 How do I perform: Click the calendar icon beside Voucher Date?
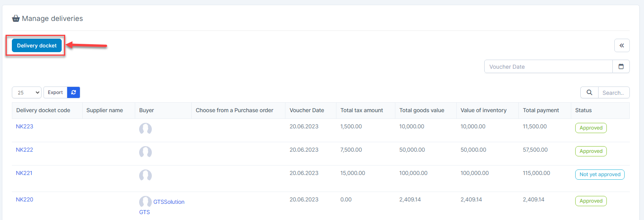621,66
